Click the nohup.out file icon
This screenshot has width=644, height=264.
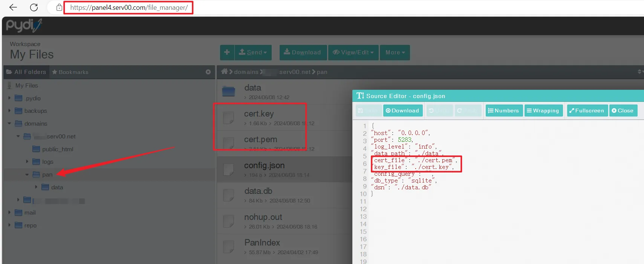tap(228, 221)
